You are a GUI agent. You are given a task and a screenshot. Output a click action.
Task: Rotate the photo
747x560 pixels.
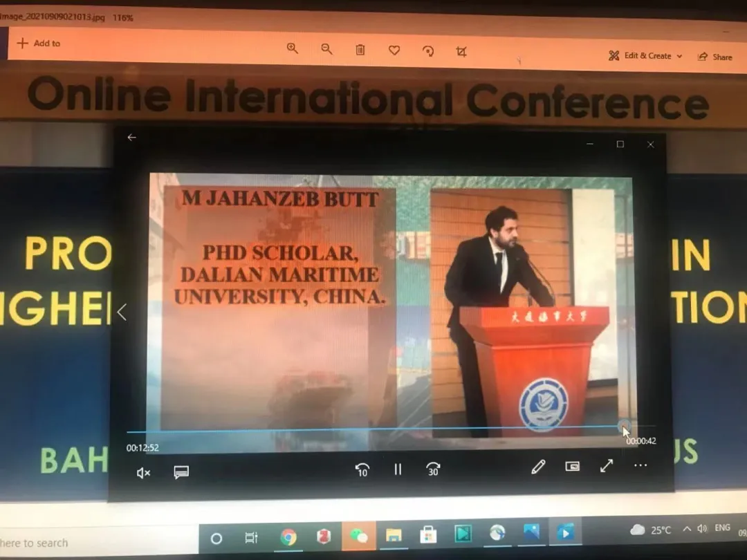coord(428,50)
